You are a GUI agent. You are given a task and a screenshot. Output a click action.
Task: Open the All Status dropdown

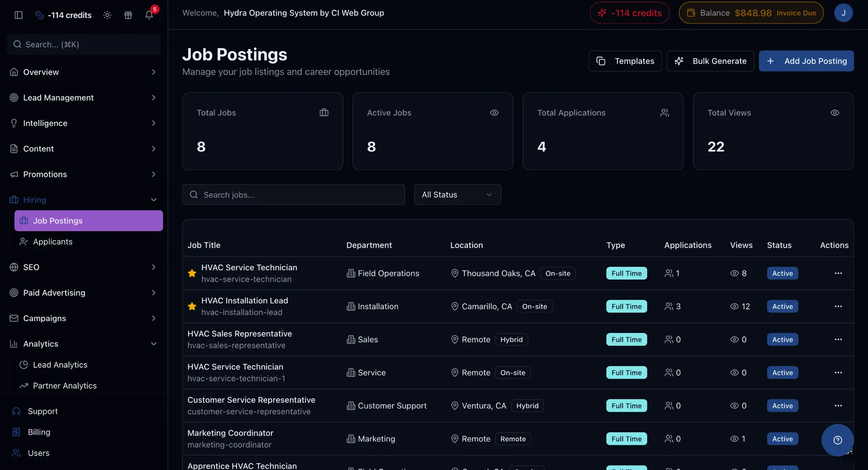point(458,195)
